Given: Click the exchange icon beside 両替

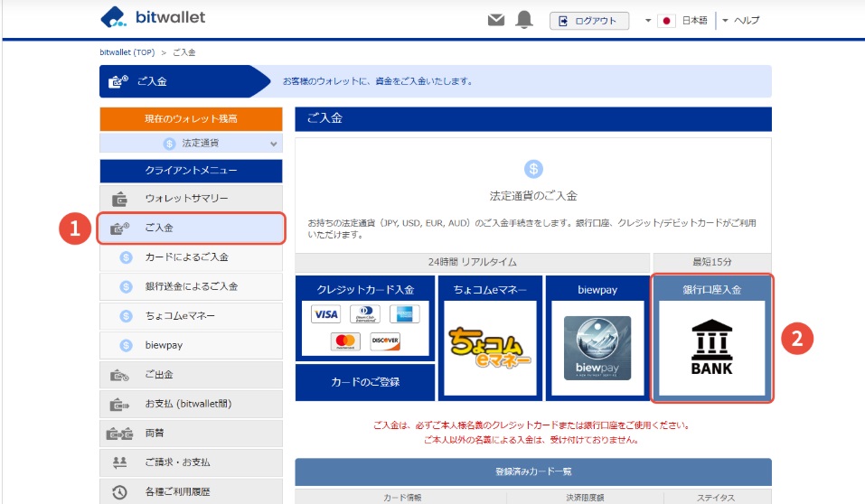Looking at the screenshot, I should coord(119,434).
